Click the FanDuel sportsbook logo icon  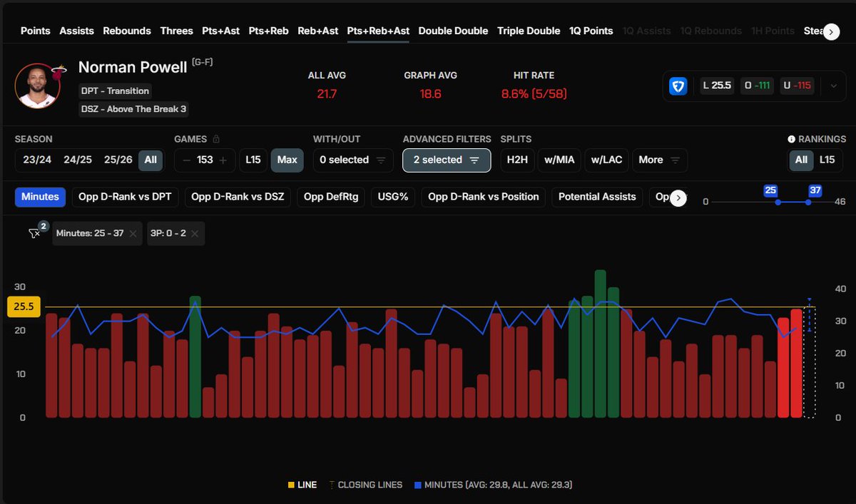point(678,86)
